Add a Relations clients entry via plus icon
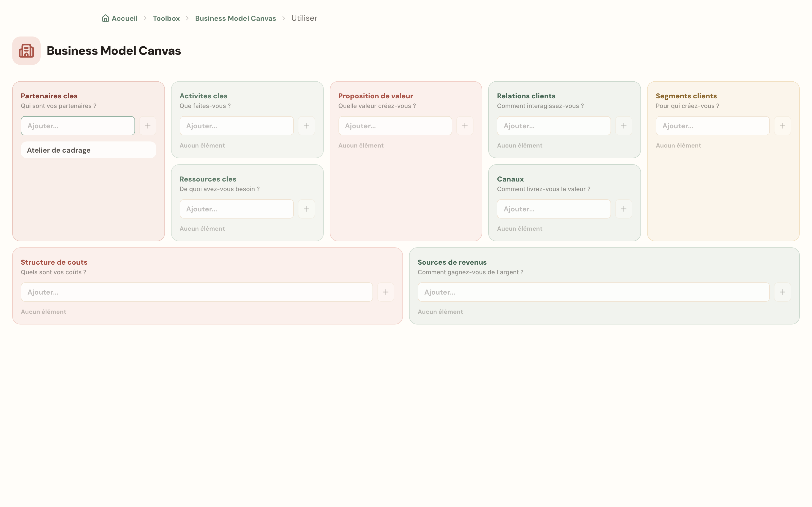The width and height of the screenshot is (812, 507). (624, 126)
